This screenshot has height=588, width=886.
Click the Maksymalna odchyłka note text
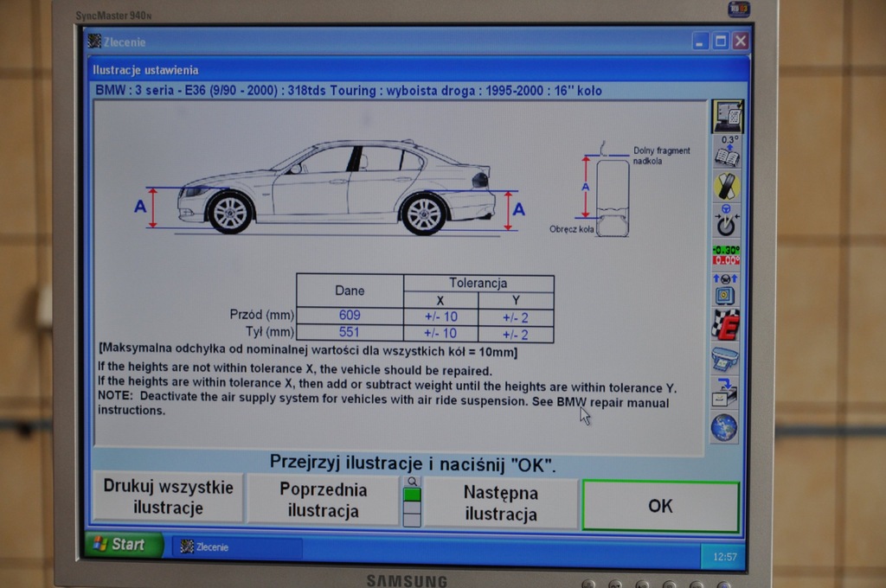[x=308, y=350]
